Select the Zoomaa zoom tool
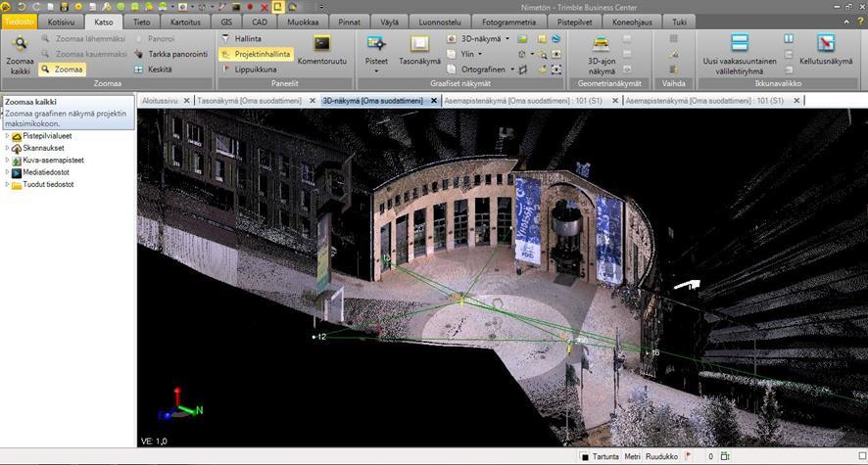The height and width of the screenshot is (465, 868). tap(62, 70)
